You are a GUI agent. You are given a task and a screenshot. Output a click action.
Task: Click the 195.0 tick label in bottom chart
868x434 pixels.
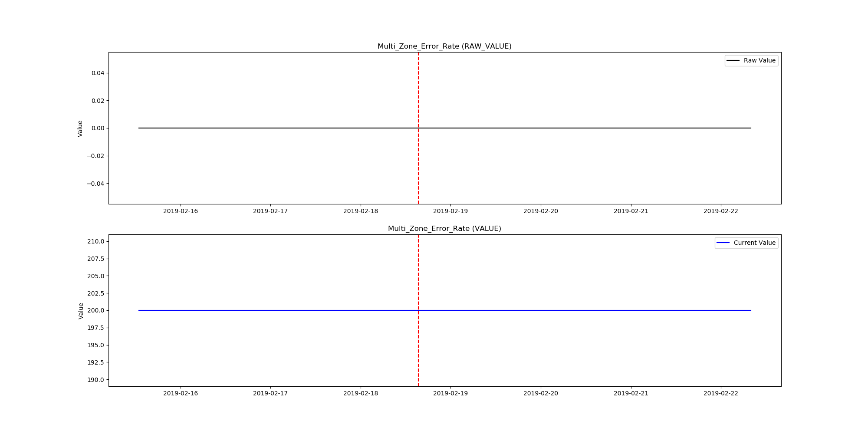pyautogui.click(x=95, y=345)
